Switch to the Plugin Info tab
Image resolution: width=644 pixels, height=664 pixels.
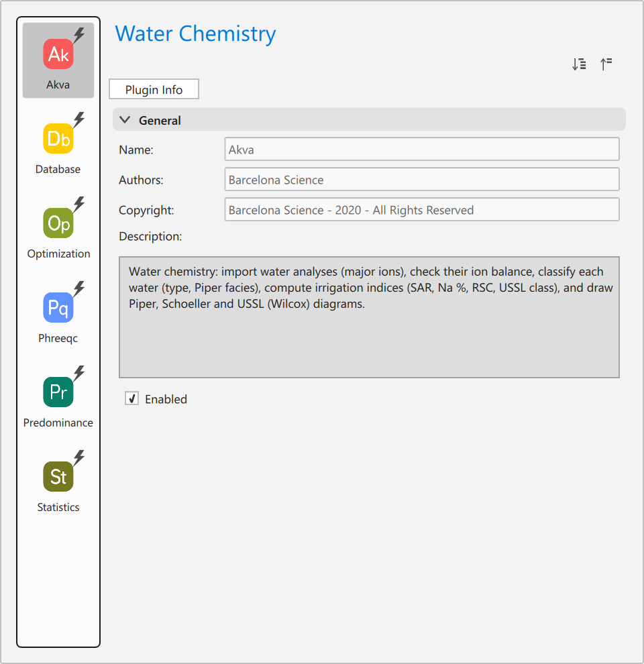[154, 89]
